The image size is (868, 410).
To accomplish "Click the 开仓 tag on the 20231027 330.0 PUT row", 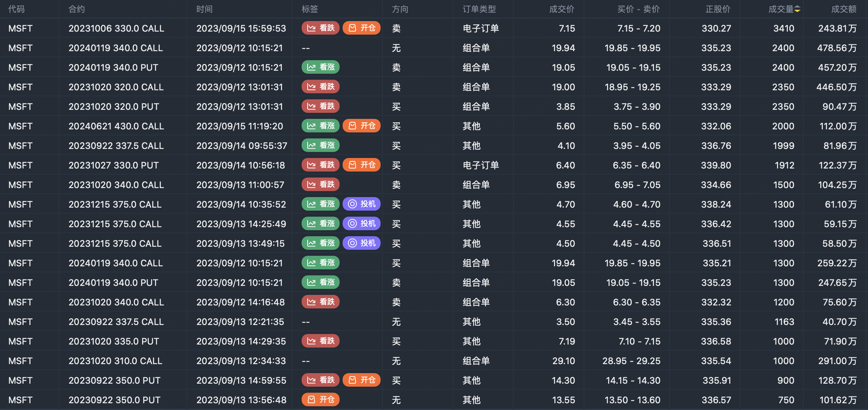I will click(361, 165).
